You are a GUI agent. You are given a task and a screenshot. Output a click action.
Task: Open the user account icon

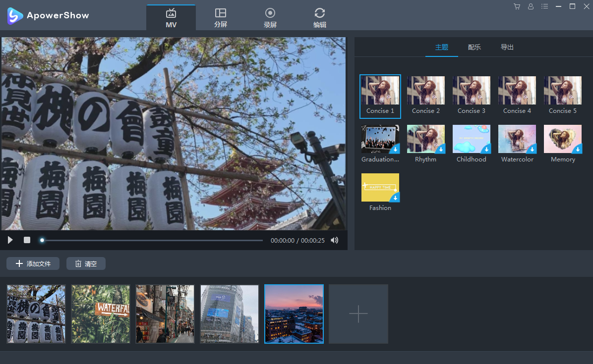531,6
